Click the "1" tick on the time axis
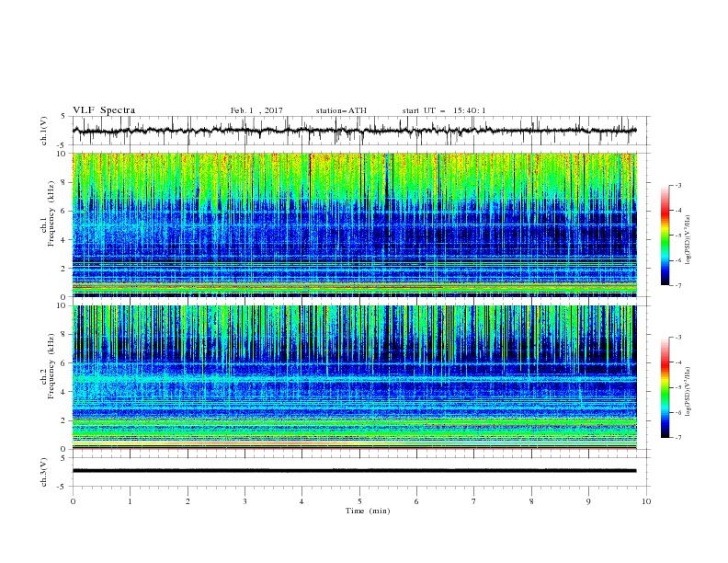728x563 pixels. click(x=130, y=501)
